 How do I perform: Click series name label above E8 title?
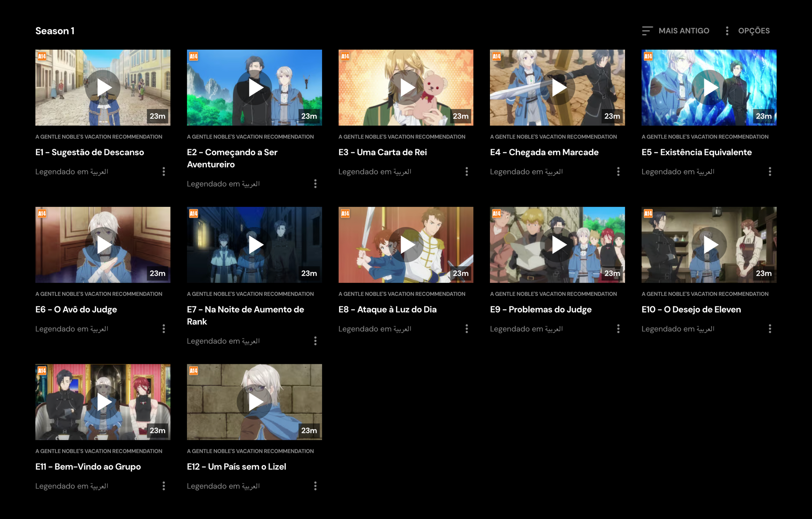[402, 294]
